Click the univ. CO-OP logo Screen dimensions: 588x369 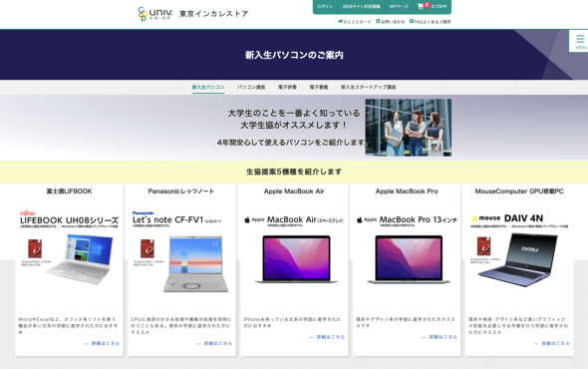(x=154, y=14)
